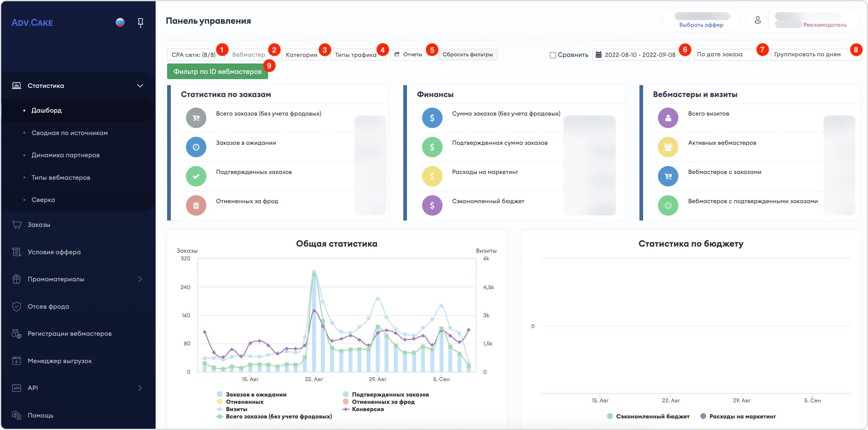Open the CPA сети (8/8) dropdown
868x430 pixels.
(x=196, y=55)
